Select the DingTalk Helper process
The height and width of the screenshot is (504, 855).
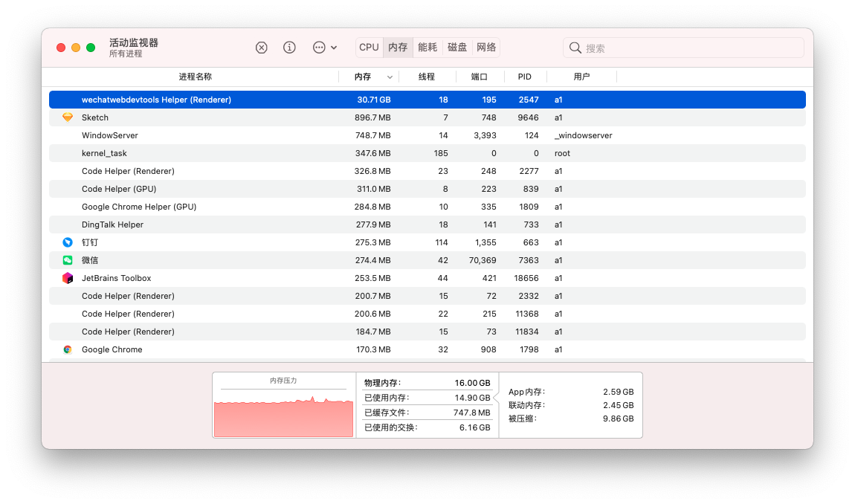pyautogui.click(x=427, y=224)
